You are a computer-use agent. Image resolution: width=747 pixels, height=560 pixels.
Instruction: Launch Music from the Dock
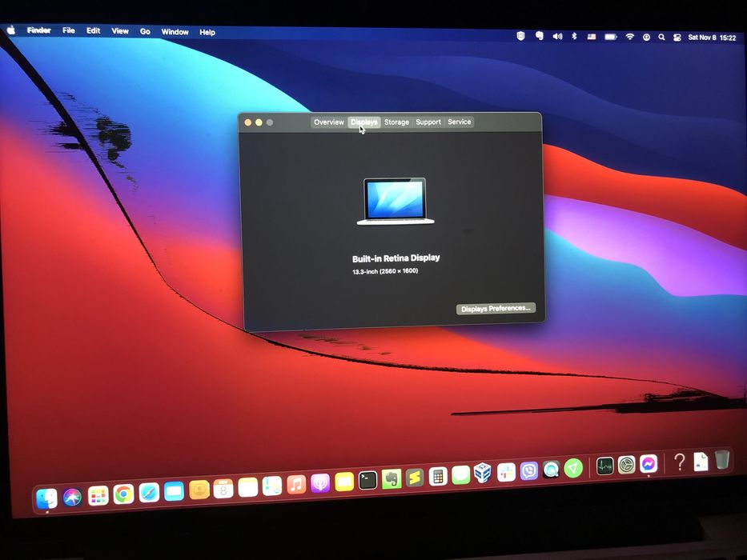(x=296, y=485)
